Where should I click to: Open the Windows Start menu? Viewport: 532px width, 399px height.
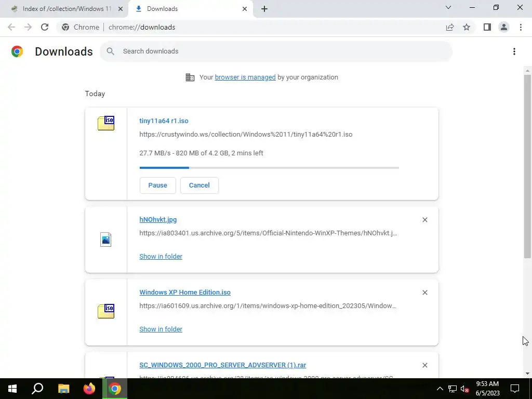tap(12, 389)
